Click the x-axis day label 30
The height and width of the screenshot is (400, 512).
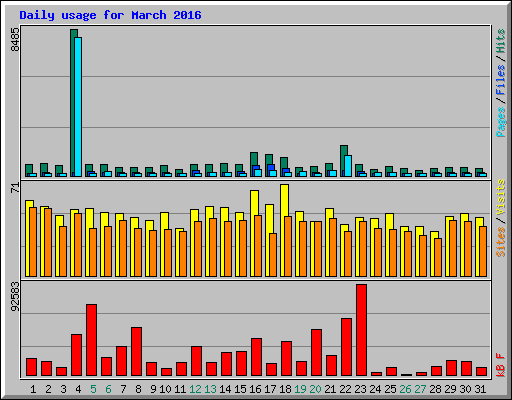click(465, 389)
